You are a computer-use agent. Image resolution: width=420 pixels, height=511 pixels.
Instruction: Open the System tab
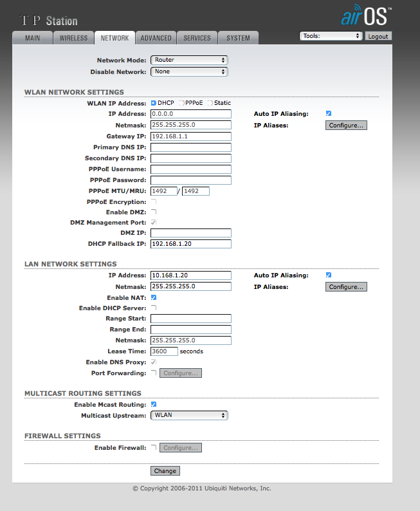click(x=238, y=38)
